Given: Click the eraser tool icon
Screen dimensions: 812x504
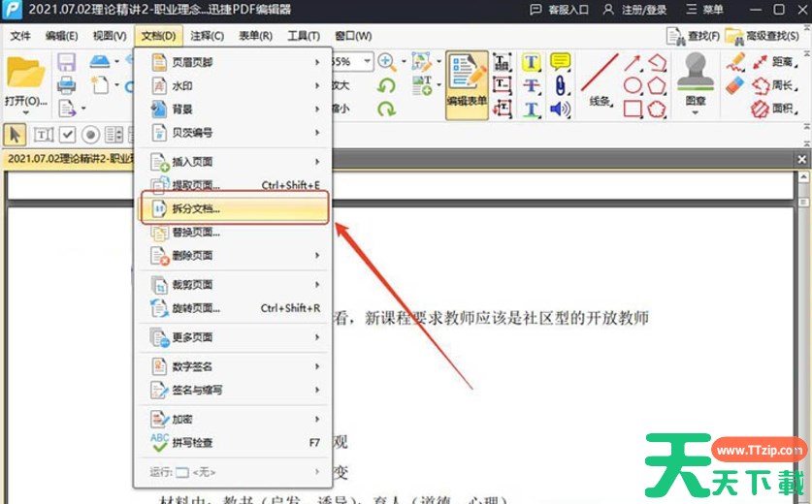Looking at the screenshot, I should tap(734, 85).
